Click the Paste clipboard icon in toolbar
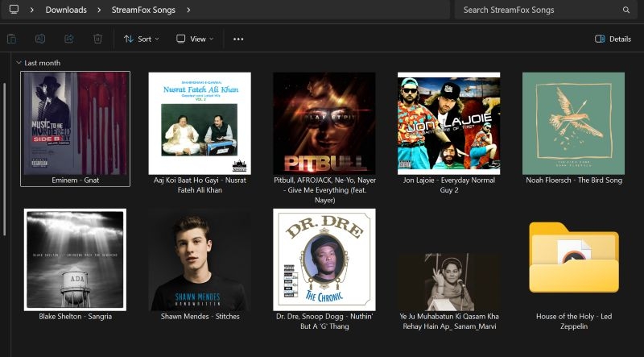 click(x=11, y=39)
